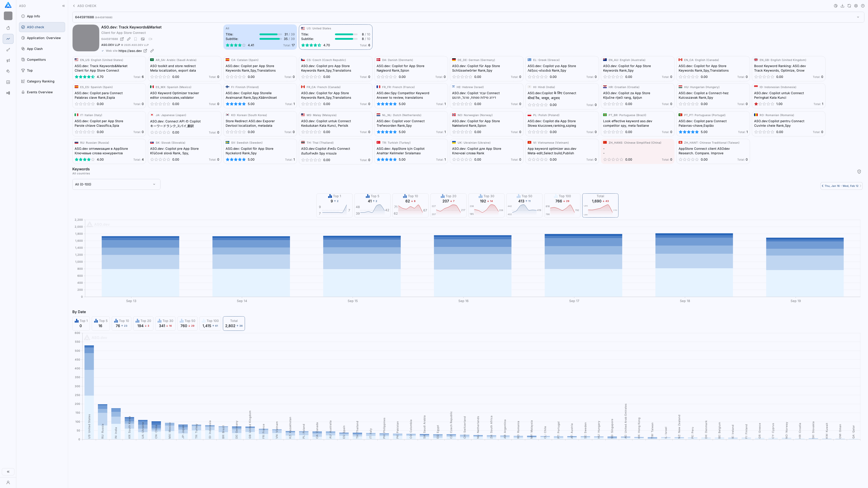Toggle the Top 10 keywords sparkline card
The image size is (868, 488).
tap(410, 205)
